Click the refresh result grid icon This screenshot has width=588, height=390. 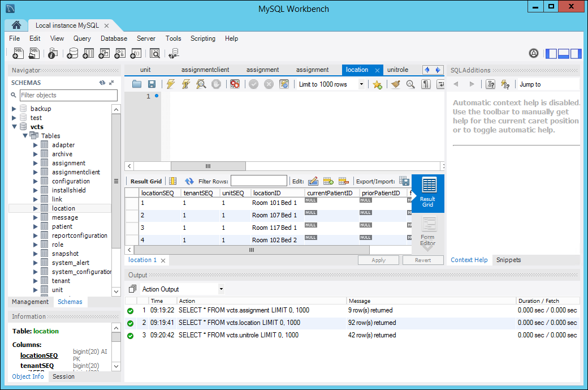pyautogui.click(x=189, y=181)
